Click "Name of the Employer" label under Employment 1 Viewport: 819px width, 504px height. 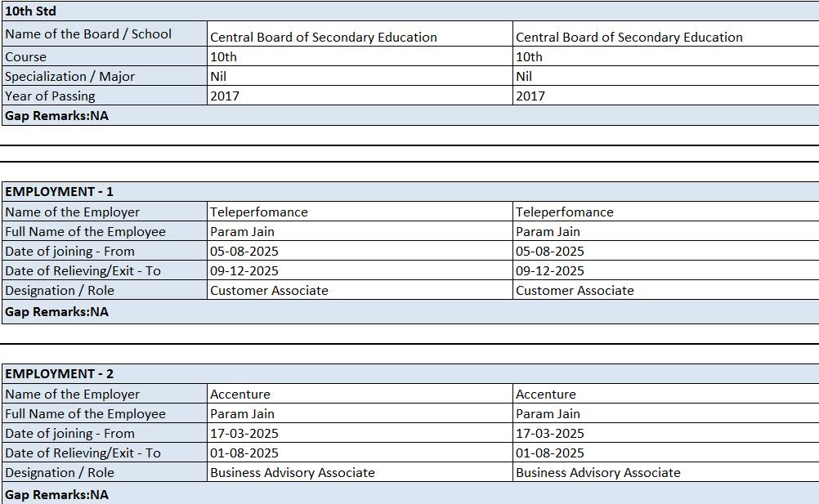click(73, 212)
